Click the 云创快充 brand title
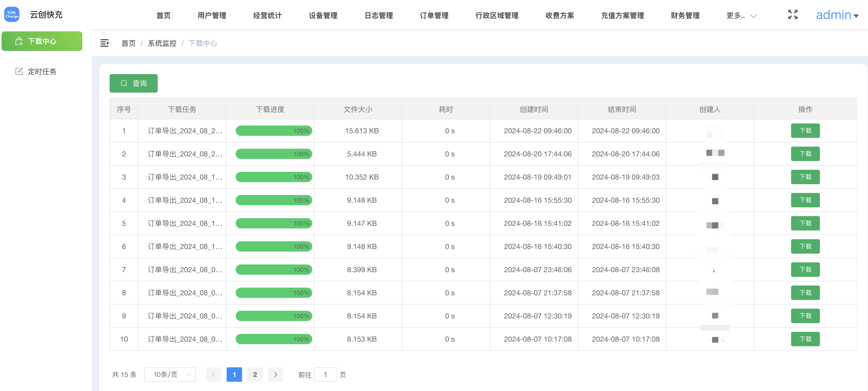The height and width of the screenshot is (391, 868). [46, 14]
